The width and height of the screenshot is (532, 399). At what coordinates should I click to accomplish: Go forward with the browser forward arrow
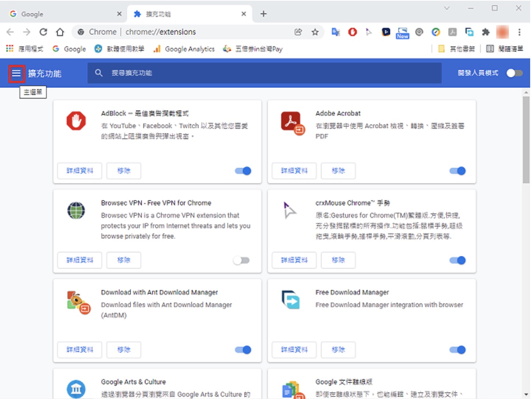pyautogui.click(x=27, y=32)
